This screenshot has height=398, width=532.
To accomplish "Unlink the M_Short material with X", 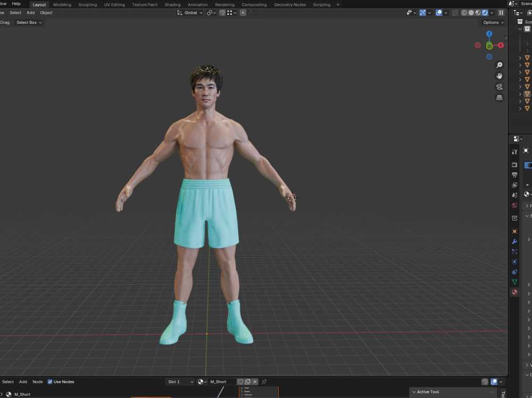I will click(x=255, y=382).
